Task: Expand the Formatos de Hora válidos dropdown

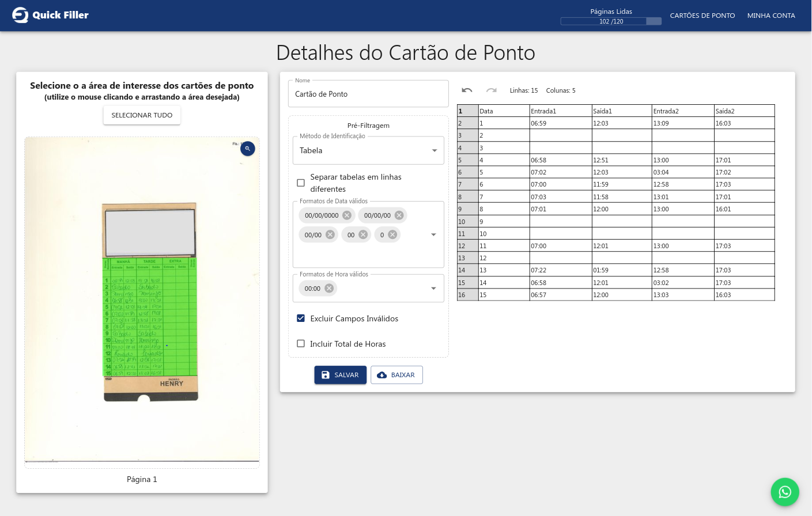Action: click(434, 288)
